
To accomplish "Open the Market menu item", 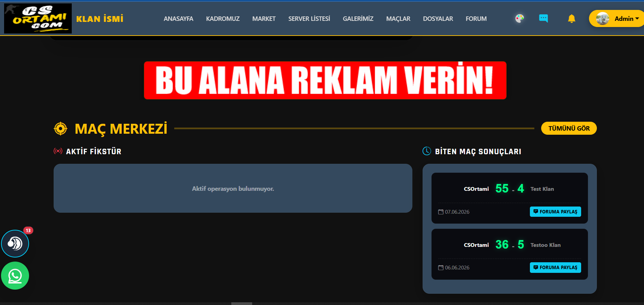I will (264, 19).
